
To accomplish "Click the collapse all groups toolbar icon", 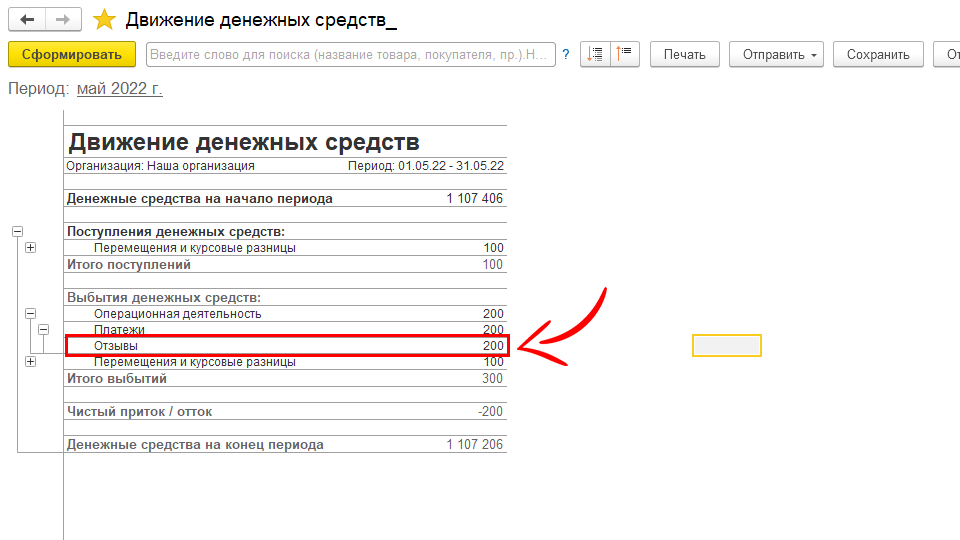I will [595, 55].
